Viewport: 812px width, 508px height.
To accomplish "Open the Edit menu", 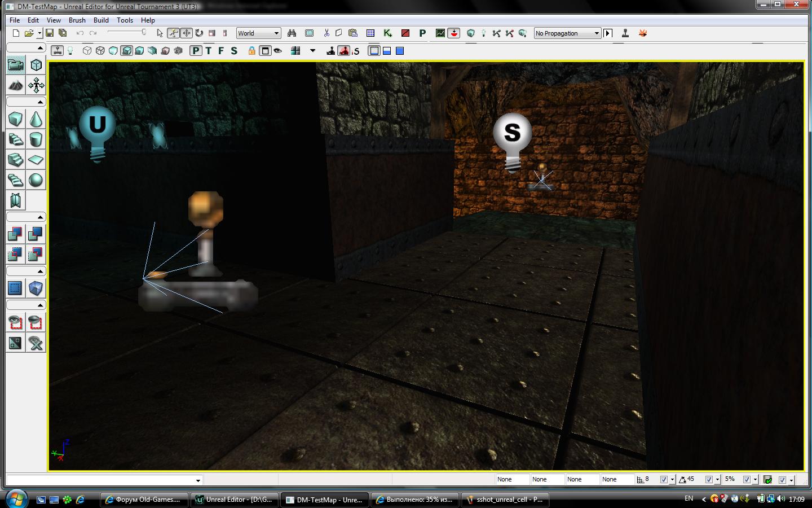I will coord(33,20).
